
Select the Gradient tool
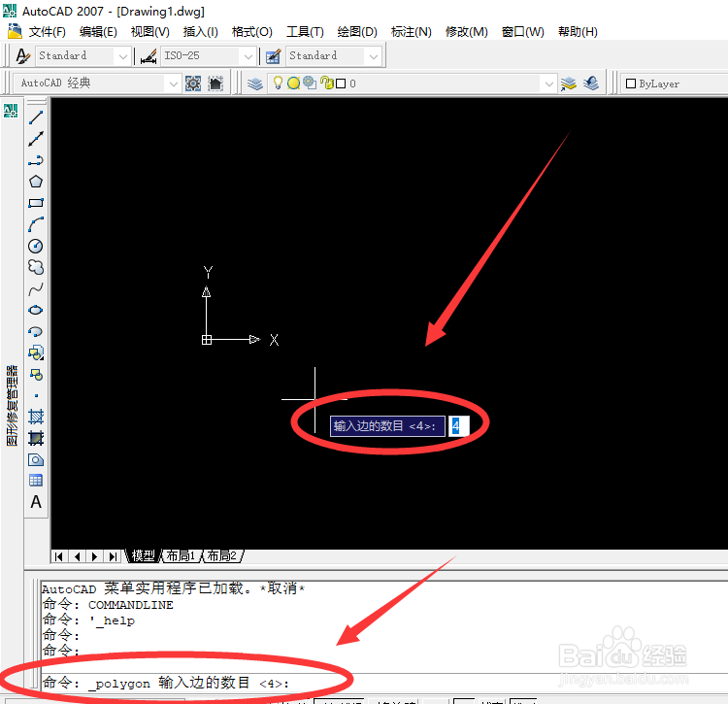[36, 438]
